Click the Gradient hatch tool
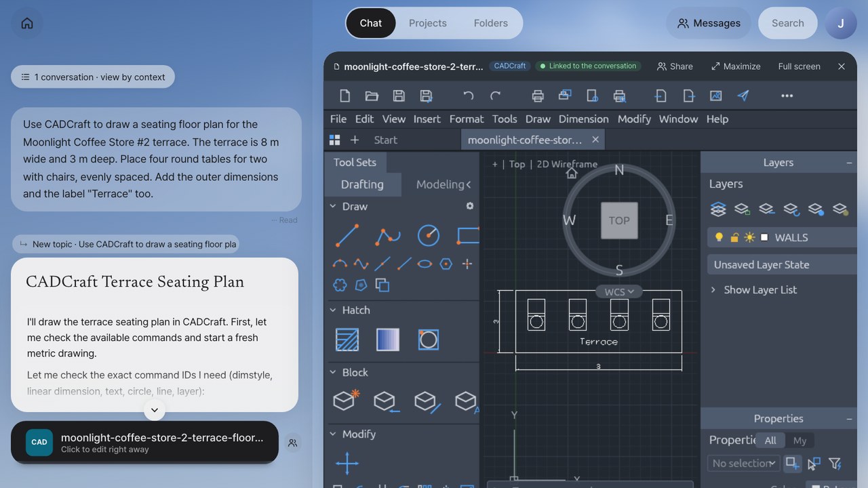 coord(388,340)
